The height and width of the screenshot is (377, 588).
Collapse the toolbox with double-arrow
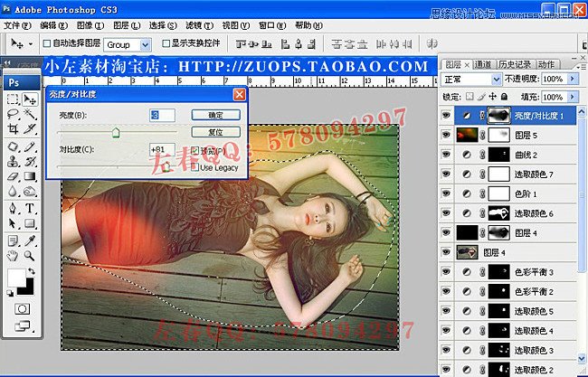7,63
